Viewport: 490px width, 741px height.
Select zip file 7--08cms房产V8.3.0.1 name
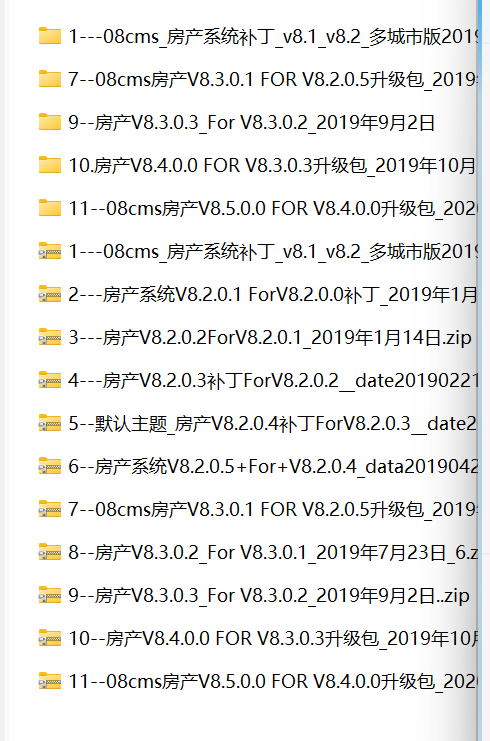click(x=273, y=509)
